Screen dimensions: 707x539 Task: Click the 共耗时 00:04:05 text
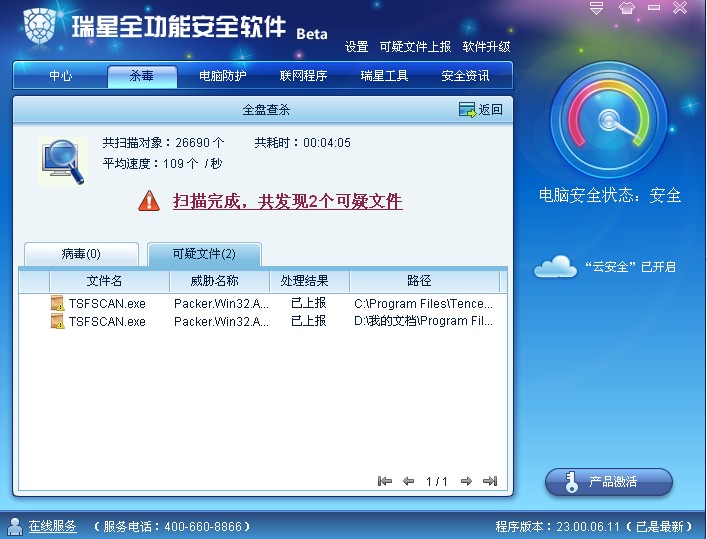pyautogui.click(x=303, y=143)
